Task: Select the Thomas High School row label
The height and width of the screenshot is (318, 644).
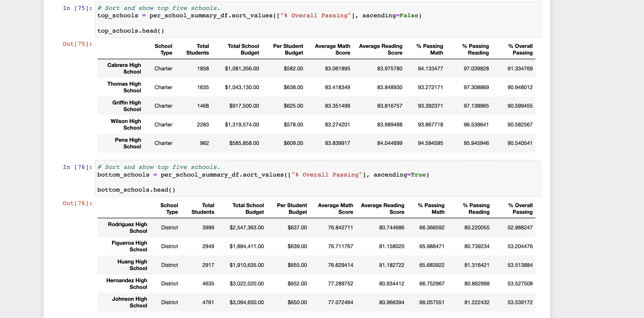Action: (124, 87)
